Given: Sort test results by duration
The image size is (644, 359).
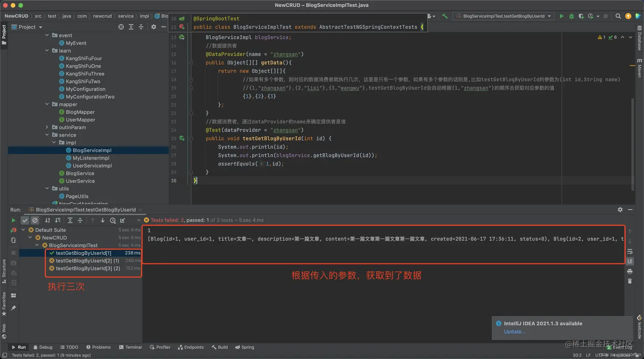Looking at the screenshot, I should (x=57, y=220).
